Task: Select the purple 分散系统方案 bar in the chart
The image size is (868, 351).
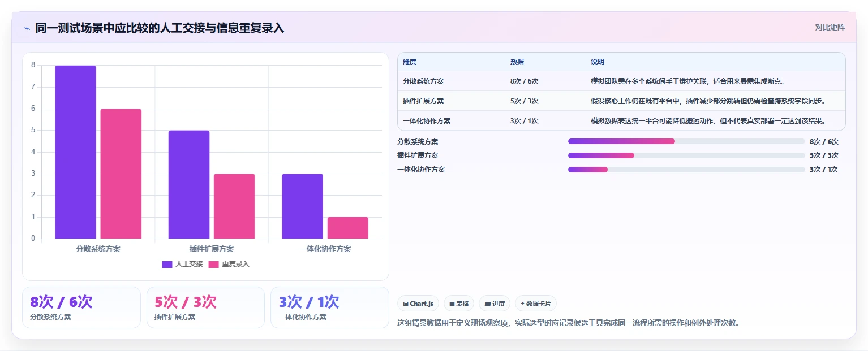Action: 75,152
